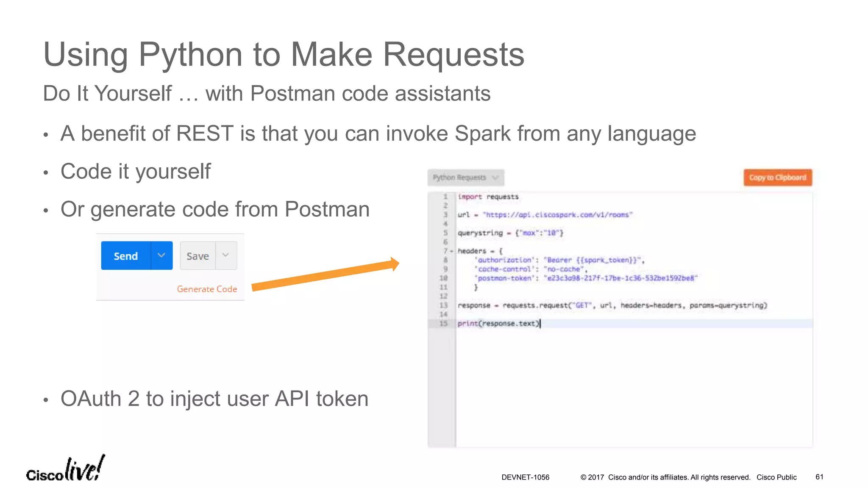The width and height of the screenshot is (868, 488).
Task: Click the gray Save button
Action: tap(198, 256)
